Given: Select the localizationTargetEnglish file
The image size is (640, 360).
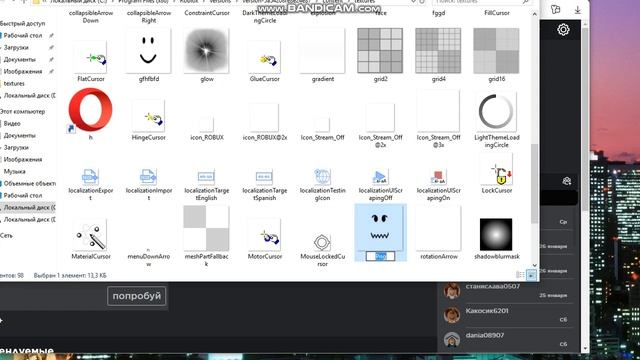Looking at the screenshot, I should [207, 176].
